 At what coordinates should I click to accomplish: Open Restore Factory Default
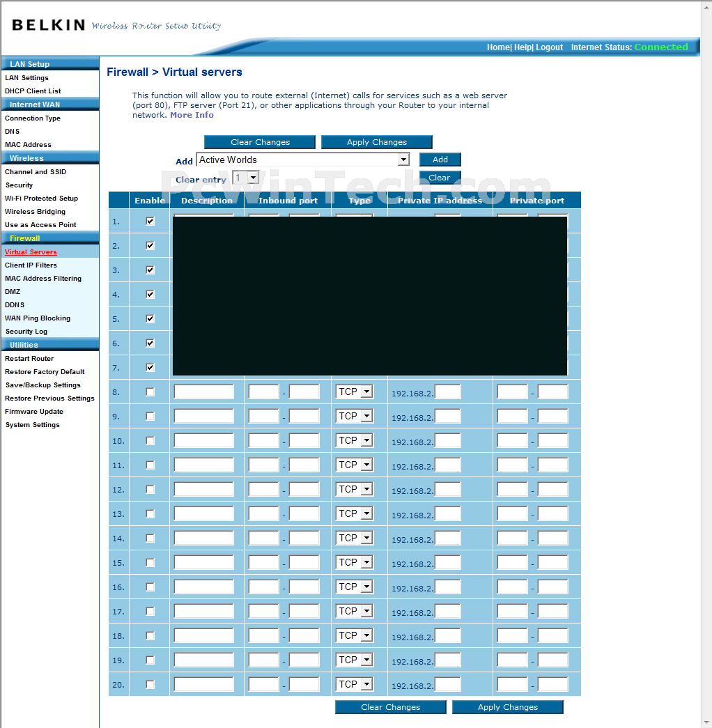point(45,372)
